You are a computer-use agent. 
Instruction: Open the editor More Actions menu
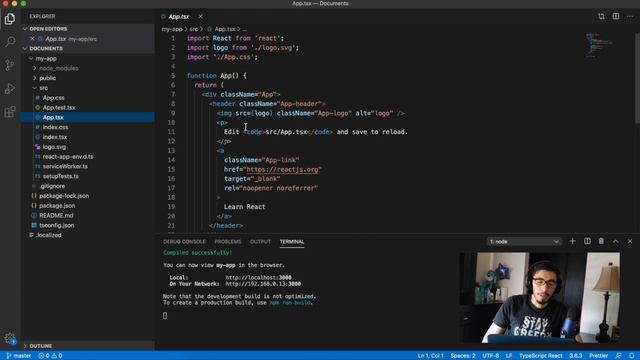630,16
